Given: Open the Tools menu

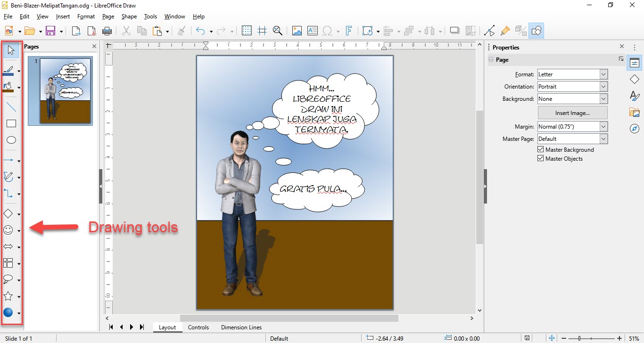Looking at the screenshot, I should point(150,16).
